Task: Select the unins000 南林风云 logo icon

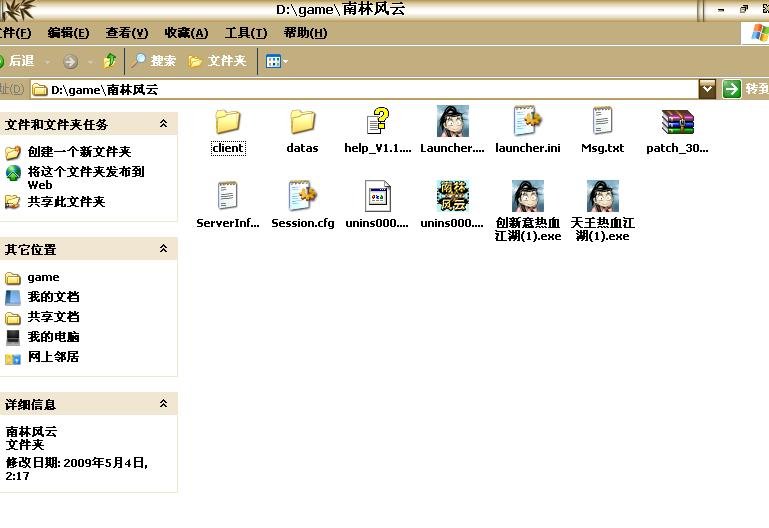Action: [453, 196]
